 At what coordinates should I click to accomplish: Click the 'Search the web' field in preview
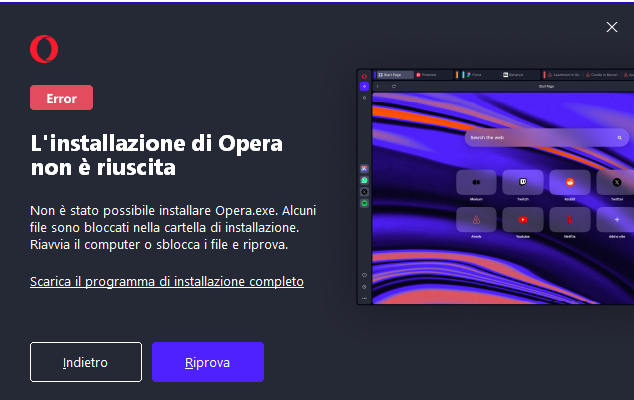[547, 138]
